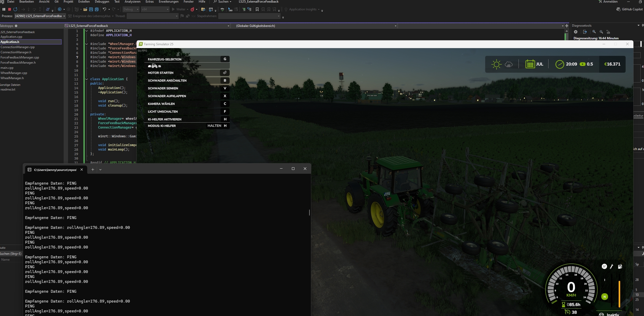Click the Hot Reload flame icon

click(192, 9)
